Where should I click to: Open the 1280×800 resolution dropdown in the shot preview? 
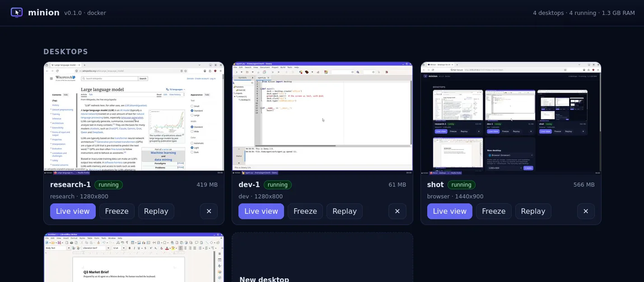coord(505,168)
